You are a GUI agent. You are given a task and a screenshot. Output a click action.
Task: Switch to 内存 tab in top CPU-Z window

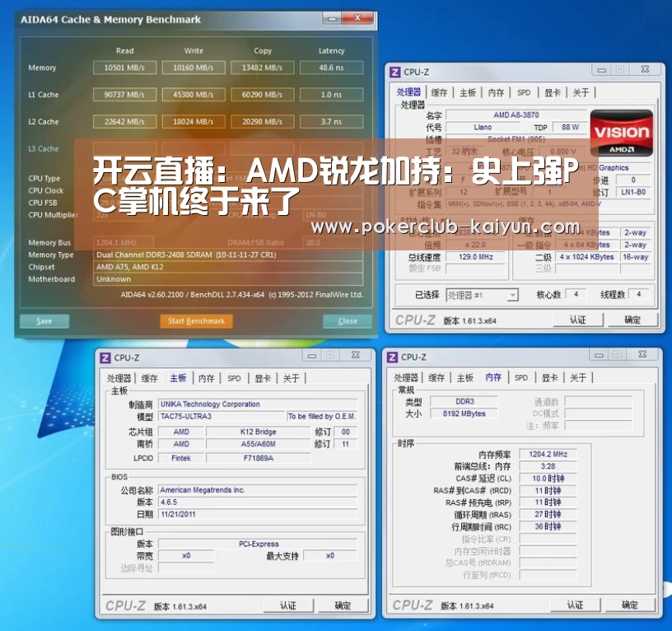point(496,92)
